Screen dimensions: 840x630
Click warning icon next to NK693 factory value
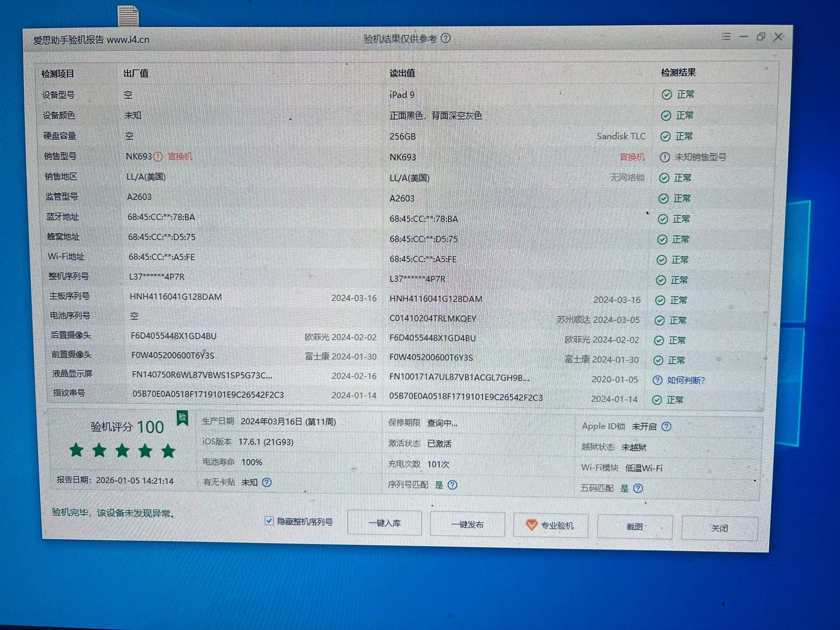point(158,157)
